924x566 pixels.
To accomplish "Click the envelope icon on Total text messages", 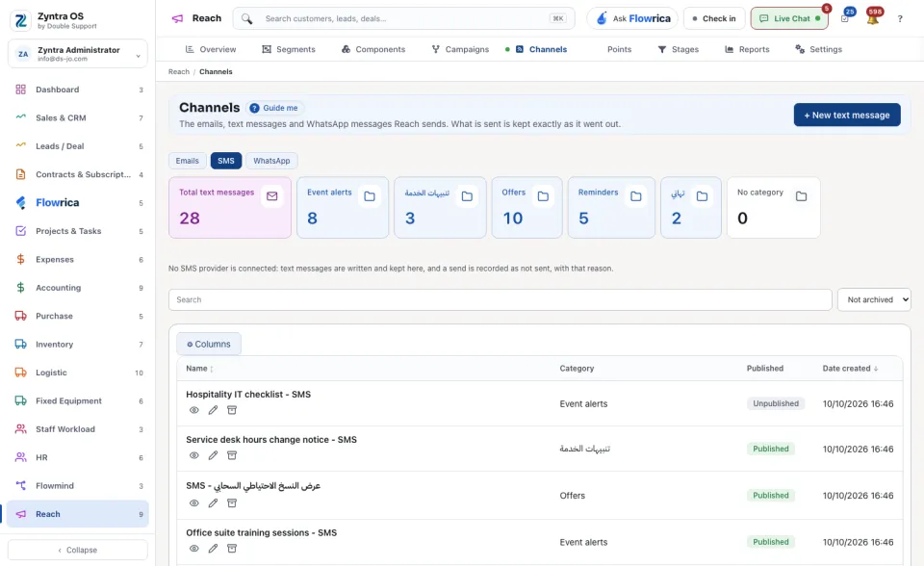I will pos(271,196).
